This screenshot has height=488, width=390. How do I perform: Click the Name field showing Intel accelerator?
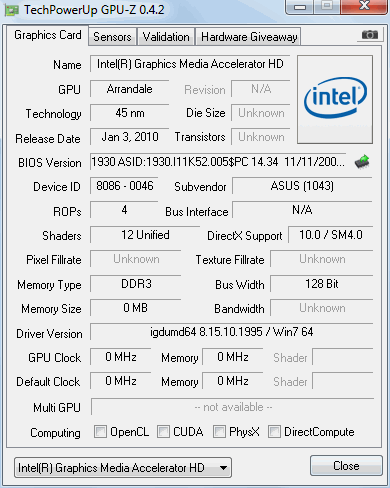tap(190, 64)
